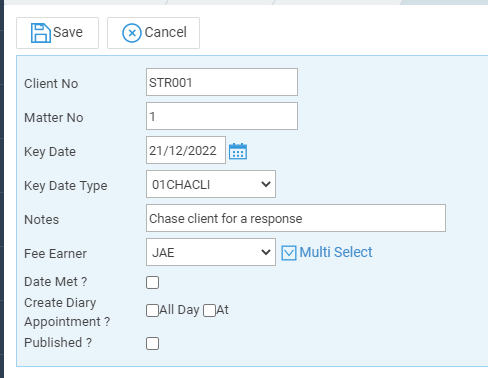This screenshot has height=378, width=488.
Task: Click the Multi Select checkmark icon
Action: point(289,253)
